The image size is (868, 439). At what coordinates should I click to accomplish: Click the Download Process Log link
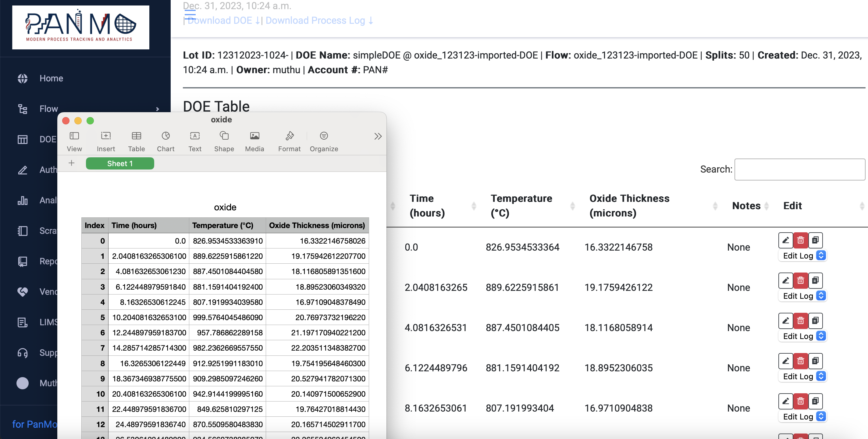[319, 20]
